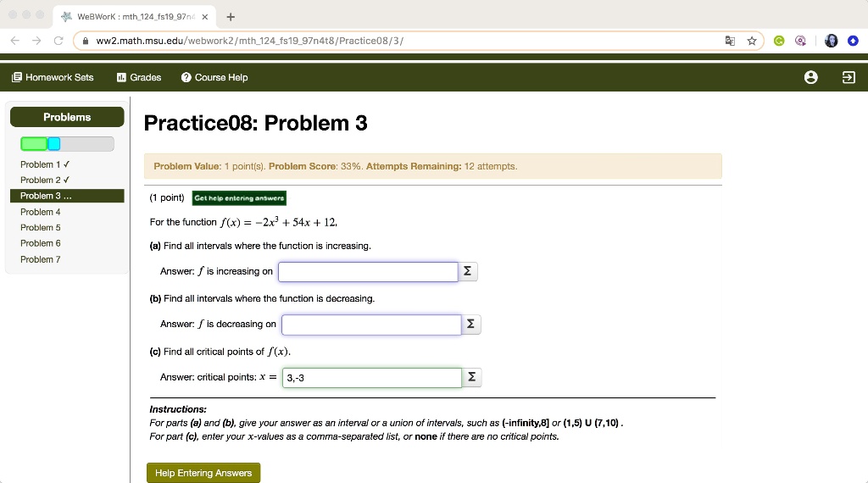Click the Get help entering answers button

pyautogui.click(x=239, y=198)
